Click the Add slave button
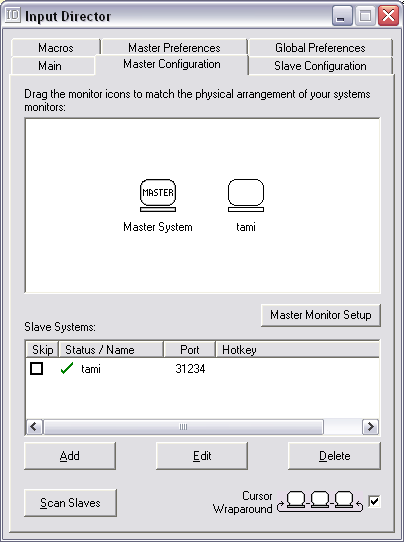Screen dimensions: 404x542 (x=70, y=456)
